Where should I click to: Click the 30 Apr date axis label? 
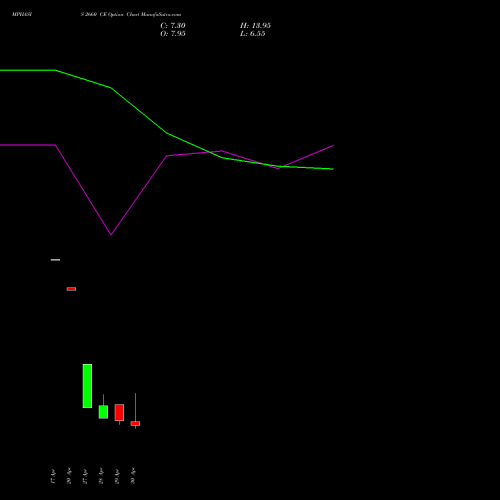pos(133,476)
